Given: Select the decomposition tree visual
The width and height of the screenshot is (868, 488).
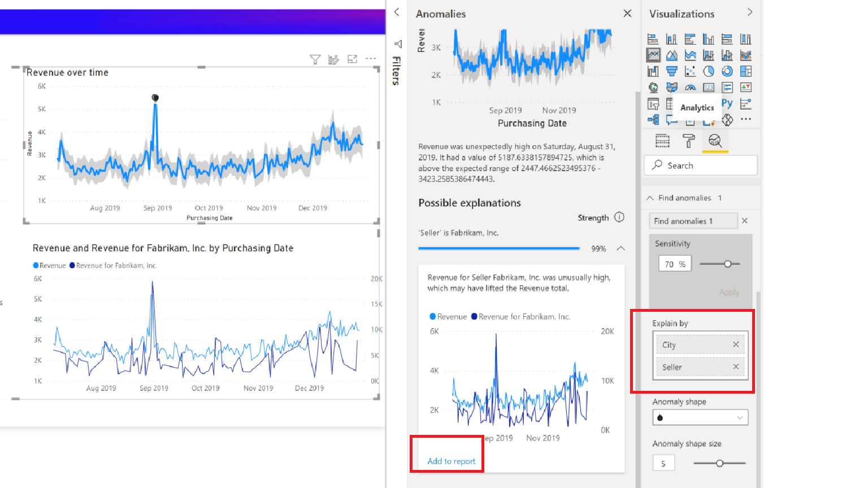Looking at the screenshot, I should click(653, 120).
